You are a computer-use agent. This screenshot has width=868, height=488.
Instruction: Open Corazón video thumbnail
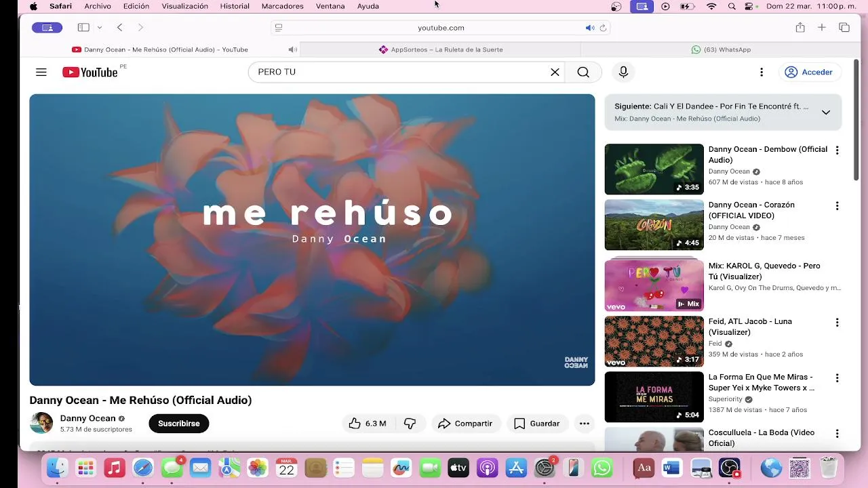(654, 224)
